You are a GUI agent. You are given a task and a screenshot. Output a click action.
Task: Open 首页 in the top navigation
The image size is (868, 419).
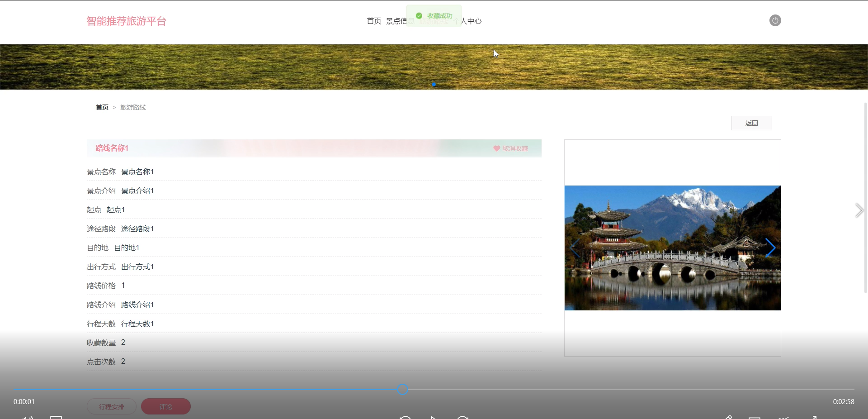coord(374,21)
